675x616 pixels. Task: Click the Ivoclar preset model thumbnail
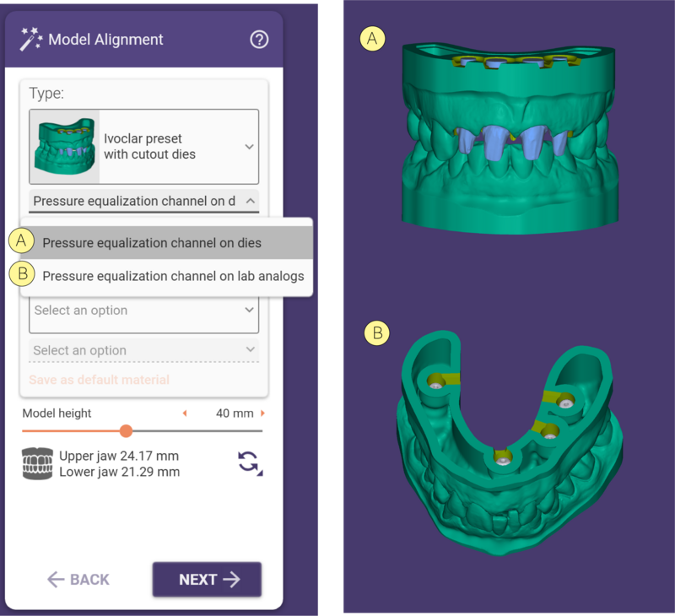pos(65,146)
